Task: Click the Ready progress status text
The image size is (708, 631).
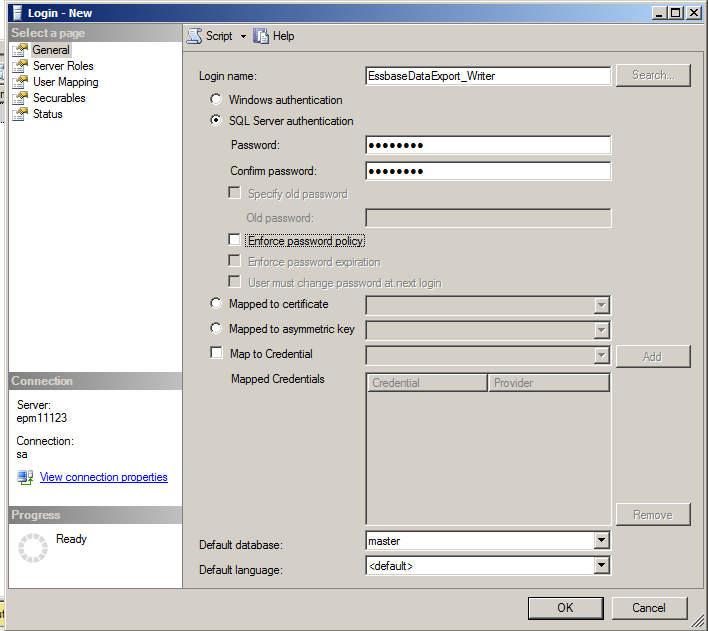Action: tap(71, 539)
